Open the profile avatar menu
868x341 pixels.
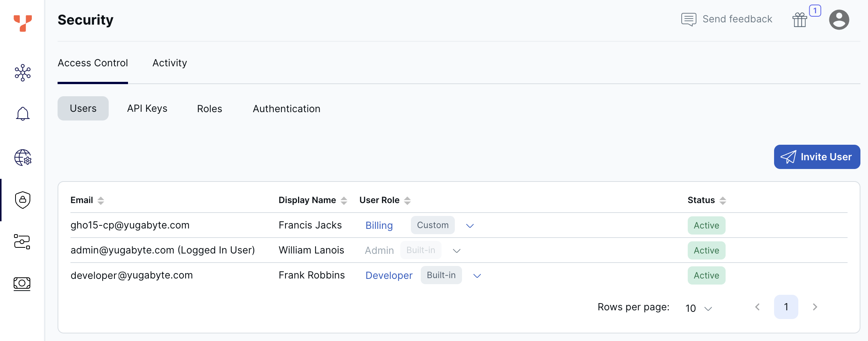pos(839,19)
